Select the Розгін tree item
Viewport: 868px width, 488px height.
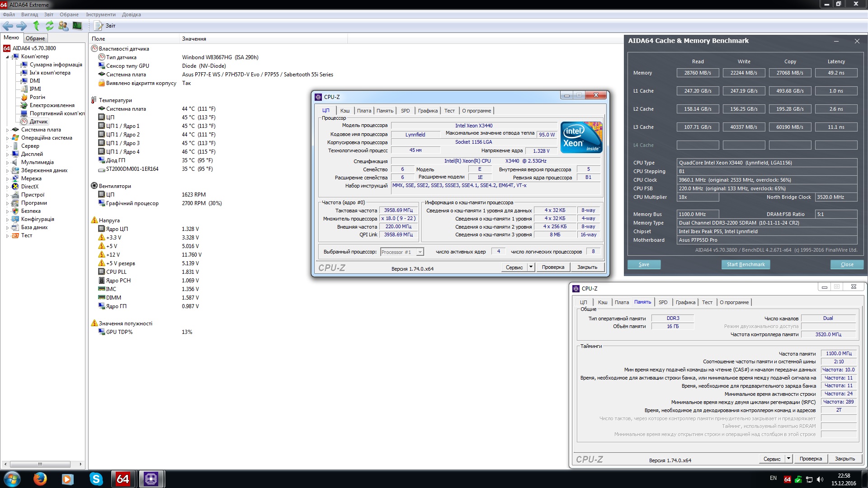[37, 97]
